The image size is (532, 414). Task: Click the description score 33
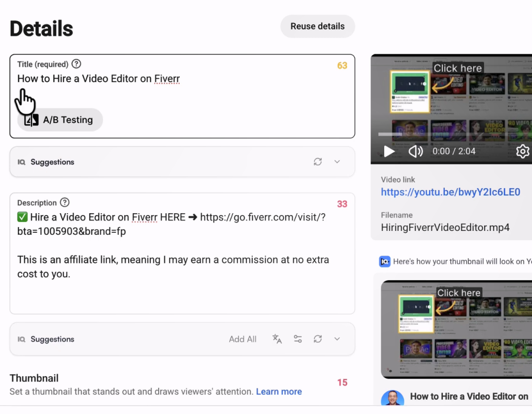point(342,204)
